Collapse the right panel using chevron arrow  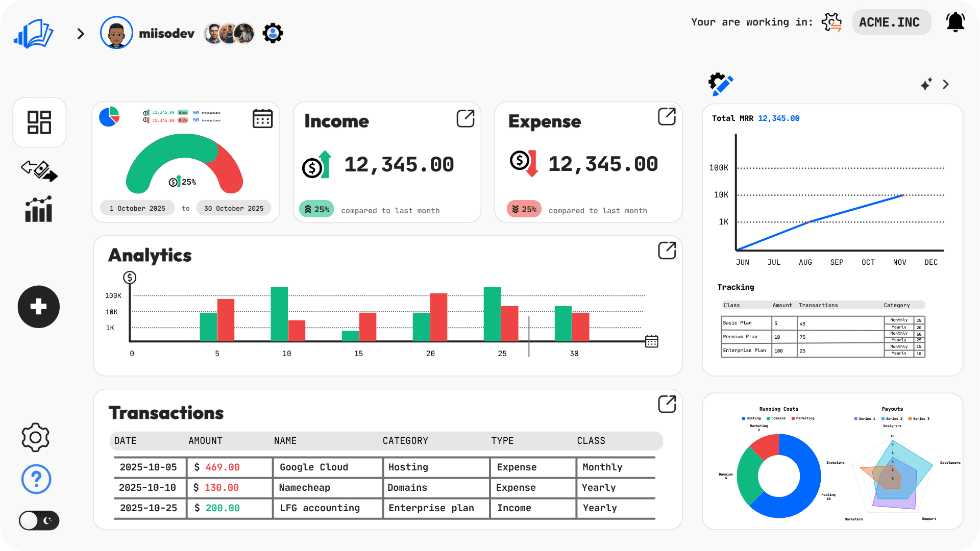[946, 84]
